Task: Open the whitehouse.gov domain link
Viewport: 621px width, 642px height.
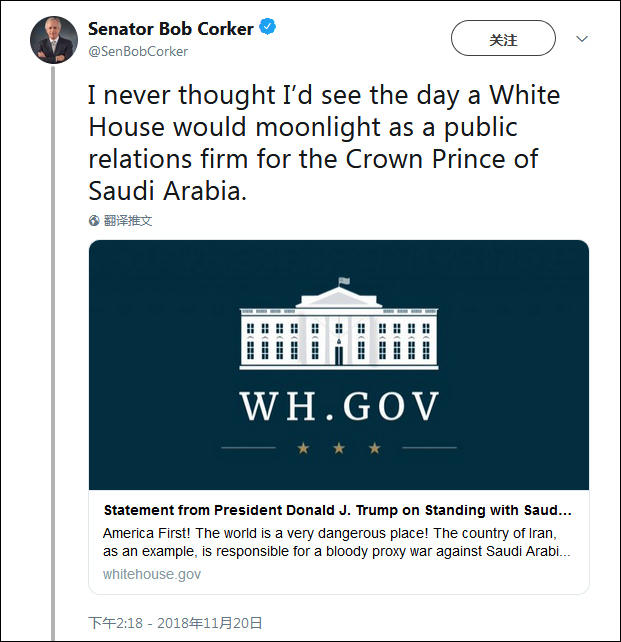Action: [151, 574]
